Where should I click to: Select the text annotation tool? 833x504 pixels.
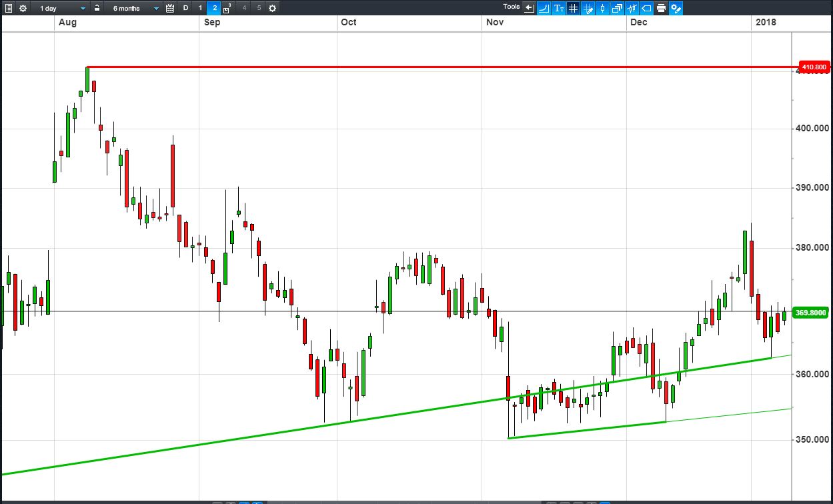click(559, 8)
